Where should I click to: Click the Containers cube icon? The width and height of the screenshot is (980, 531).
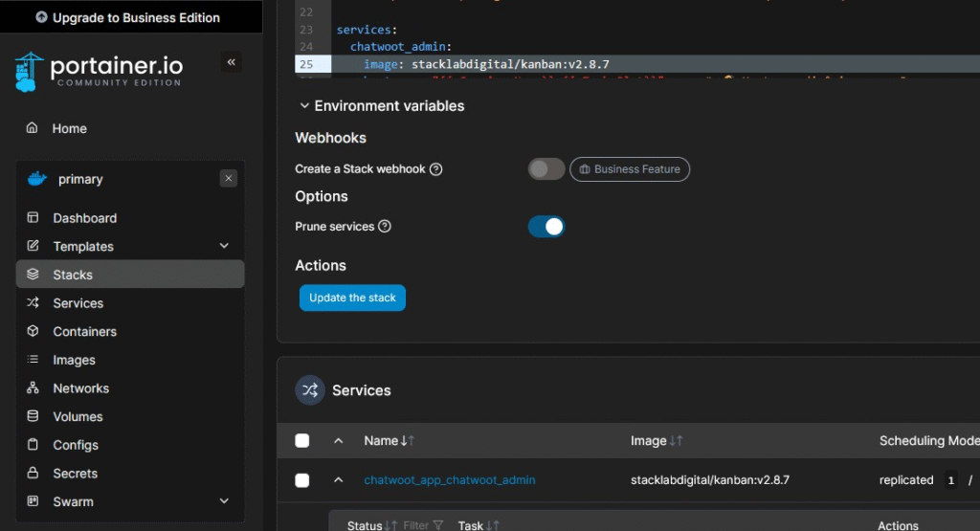pos(33,331)
